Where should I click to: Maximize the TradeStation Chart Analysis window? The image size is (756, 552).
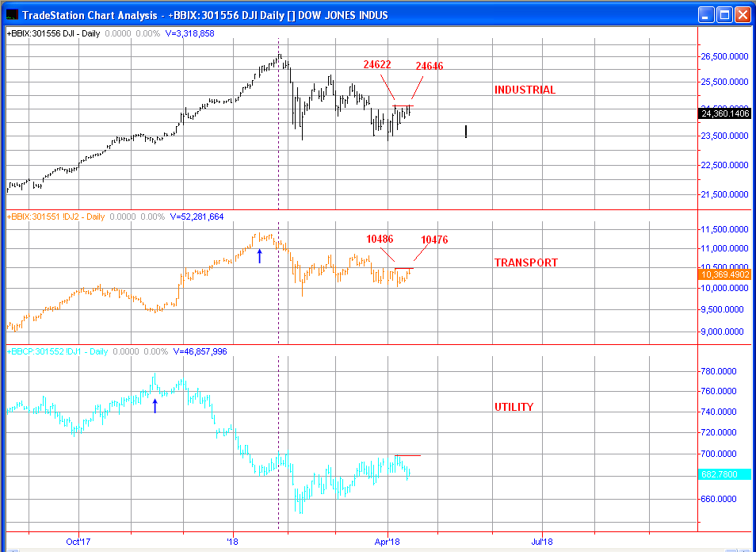point(724,14)
